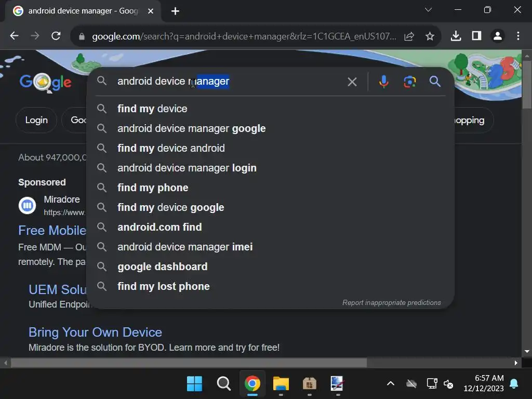
Task: Click the blue magnifier search button
Action: [435, 82]
